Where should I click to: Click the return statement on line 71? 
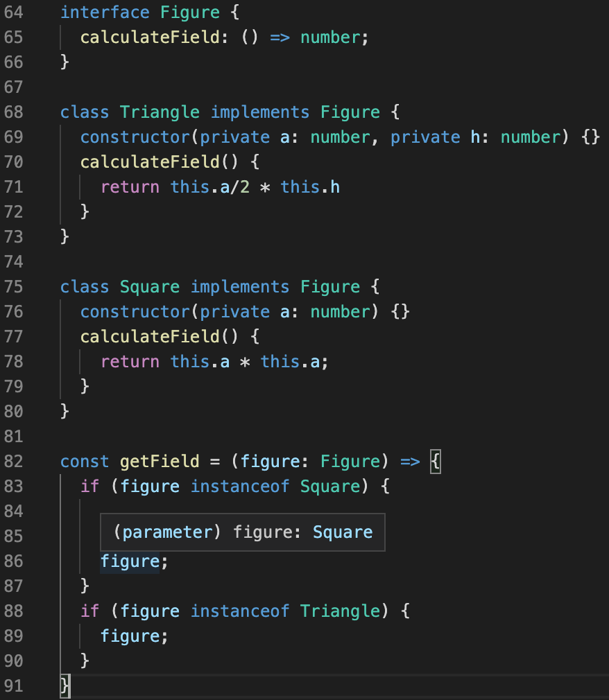click(218, 186)
